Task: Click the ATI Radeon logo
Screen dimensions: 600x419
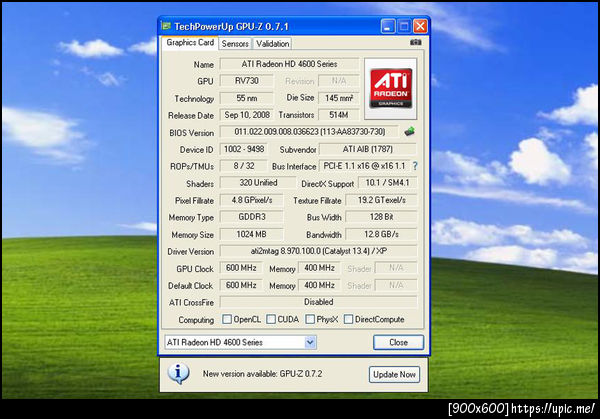Action: point(390,89)
